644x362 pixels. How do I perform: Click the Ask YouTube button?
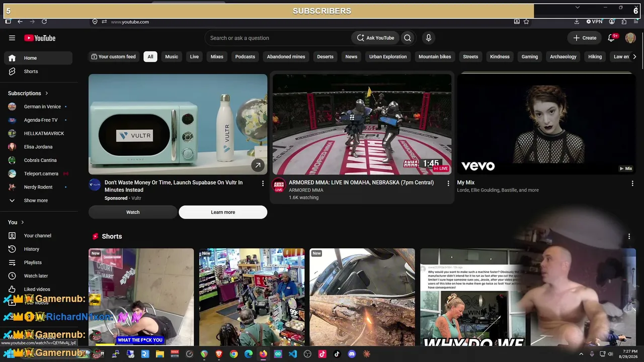pyautogui.click(x=376, y=38)
